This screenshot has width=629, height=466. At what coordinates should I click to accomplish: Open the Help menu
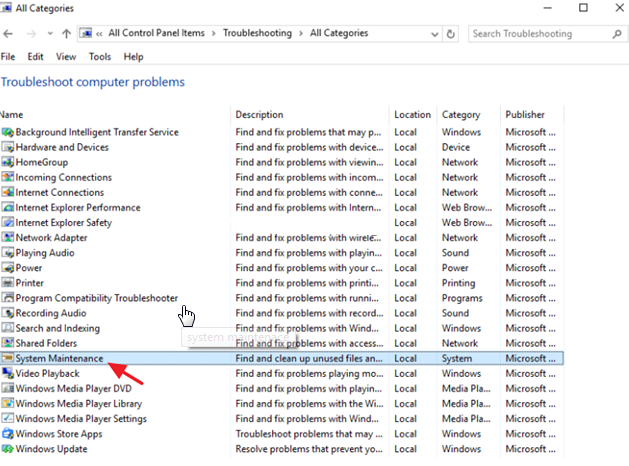click(134, 57)
